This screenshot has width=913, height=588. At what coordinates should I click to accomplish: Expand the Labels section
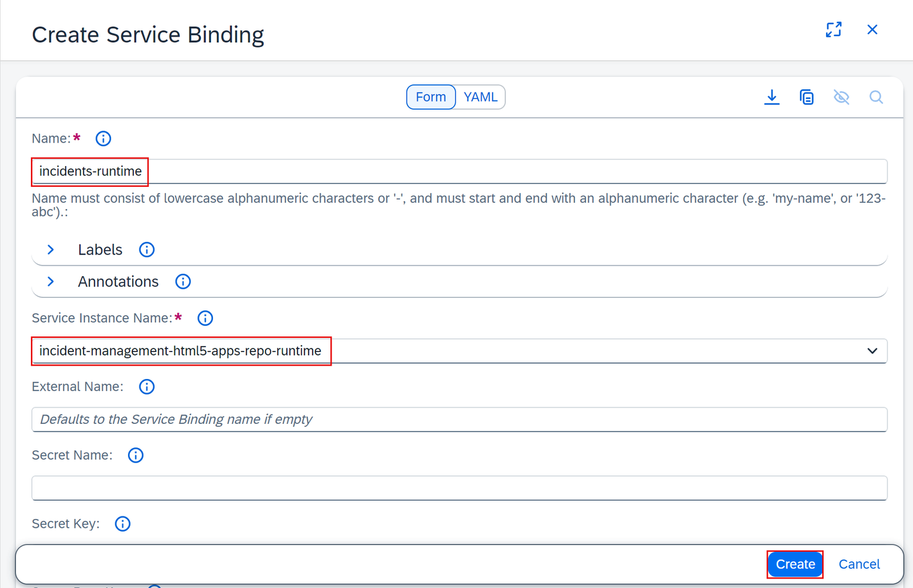pos(51,250)
